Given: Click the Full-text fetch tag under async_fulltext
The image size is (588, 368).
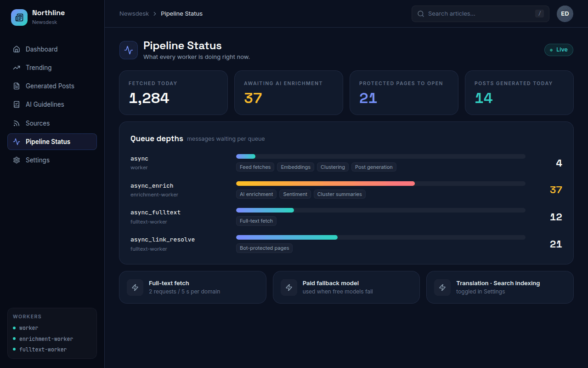Looking at the screenshot, I should coord(256,221).
